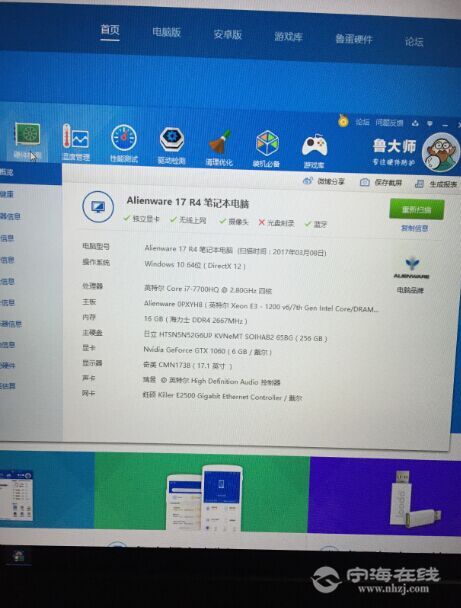The width and height of the screenshot is (461, 608).
Task: Open 温度管理 thermometer tool
Action: click(76, 142)
